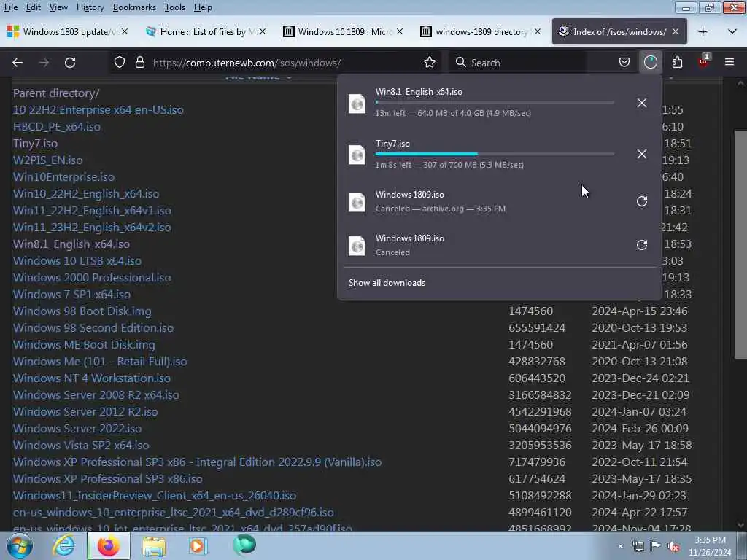
Task: Show hidden system tray icons
Action: tap(620, 547)
